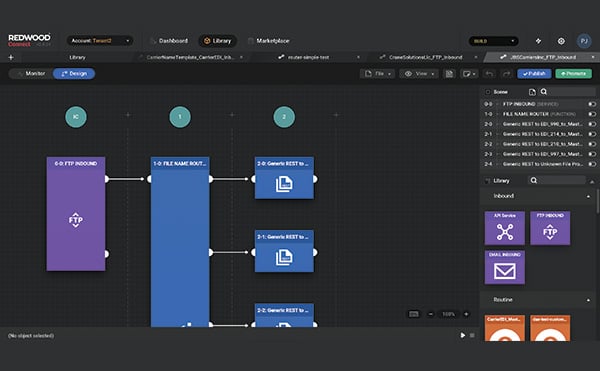600x371 pixels.
Task: Toggle the 2-2 Generic REST scene switch
Action: pos(592,144)
